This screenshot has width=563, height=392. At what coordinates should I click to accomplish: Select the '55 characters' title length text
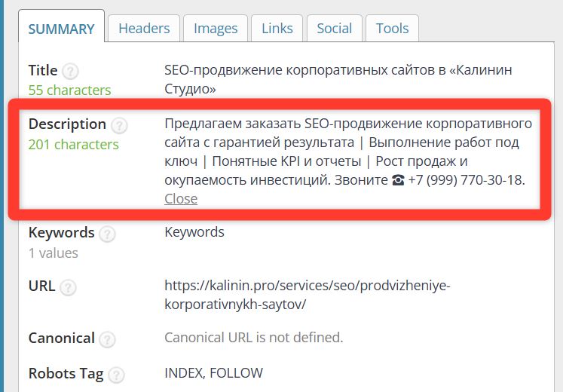tap(69, 90)
